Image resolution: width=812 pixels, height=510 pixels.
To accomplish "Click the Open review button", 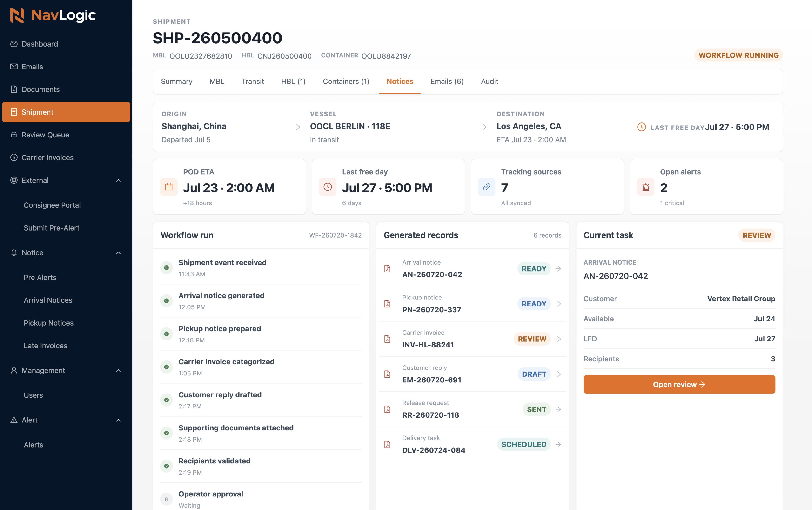I will pos(679,384).
